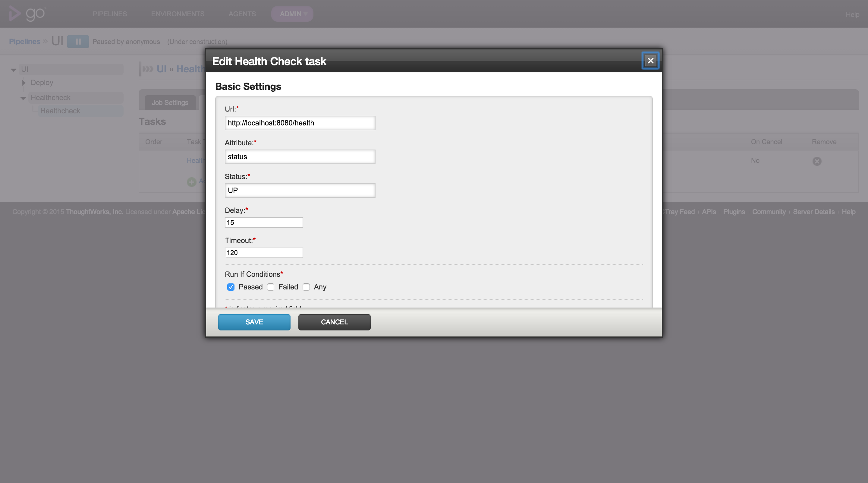
Task: Click the CANCEL button
Action: tap(334, 322)
